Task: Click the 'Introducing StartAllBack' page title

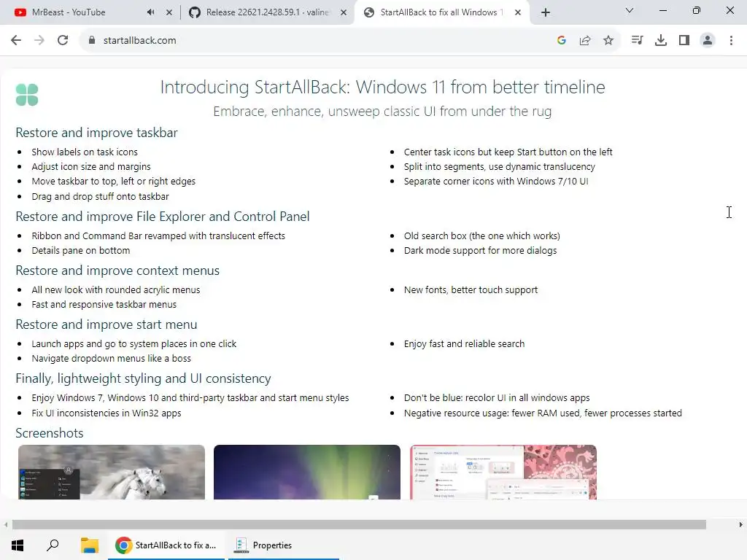Action: coord(382,87)
